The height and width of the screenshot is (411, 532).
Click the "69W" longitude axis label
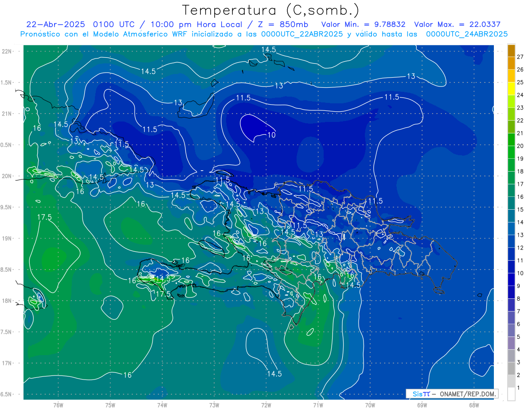(x=422, y=405)
